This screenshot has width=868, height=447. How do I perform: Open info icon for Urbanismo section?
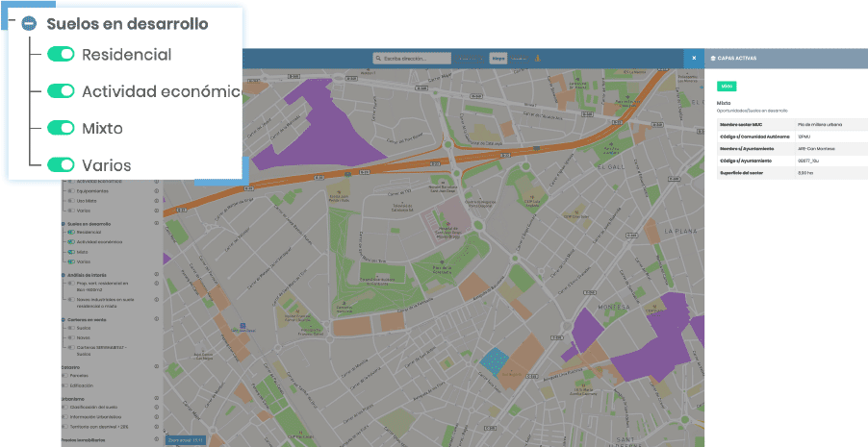(x=157, y=398)
